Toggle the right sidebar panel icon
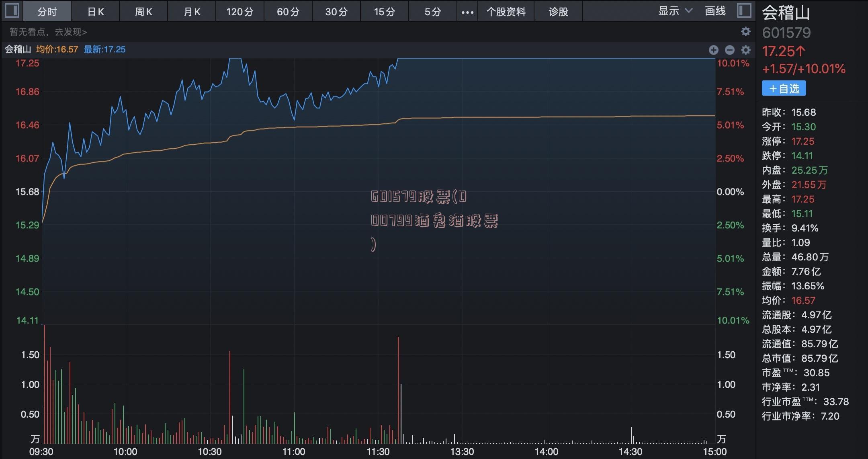This screenshot has width=868, height=459. tap(744, 11)
